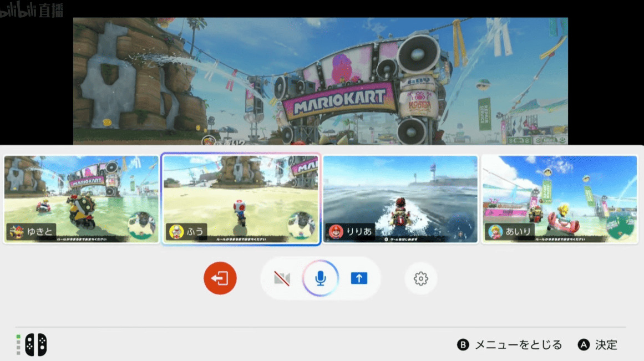644x361 pixels.
Task: Click the red leave chat button
Action: pos(220,278)
